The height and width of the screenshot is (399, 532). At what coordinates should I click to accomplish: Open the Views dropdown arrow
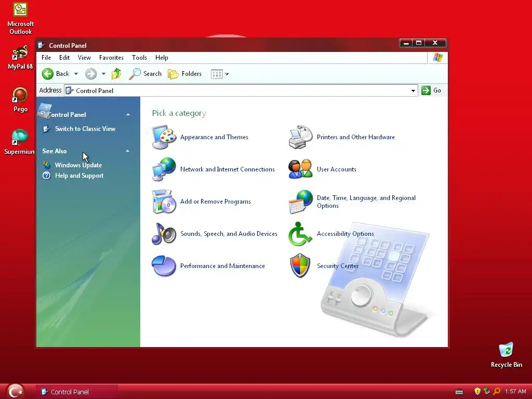click(227, 74)
